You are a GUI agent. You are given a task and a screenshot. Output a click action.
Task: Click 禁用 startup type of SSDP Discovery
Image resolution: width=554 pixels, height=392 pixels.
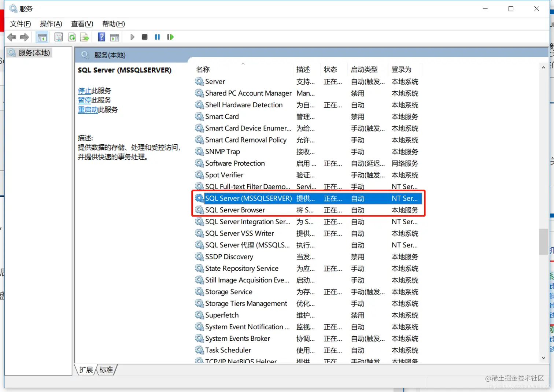[358, 256]
